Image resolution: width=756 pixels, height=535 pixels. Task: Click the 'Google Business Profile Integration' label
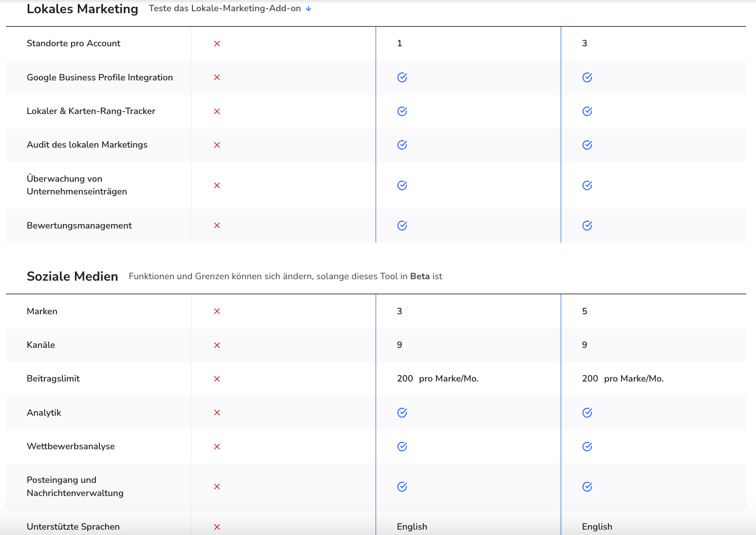tap(100, 77)
